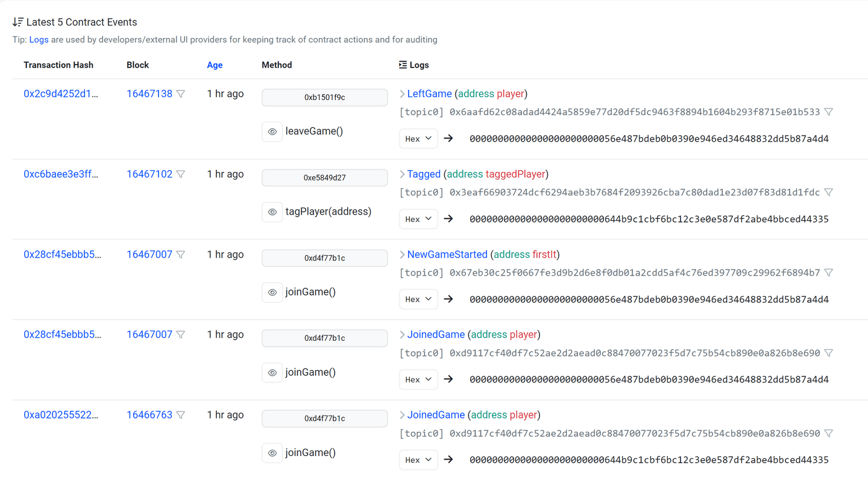Image resolution: width=868 pixels, height=500 pixels.
Task: Click the NewGameStarted event name
Action: [x=447, y=255]
